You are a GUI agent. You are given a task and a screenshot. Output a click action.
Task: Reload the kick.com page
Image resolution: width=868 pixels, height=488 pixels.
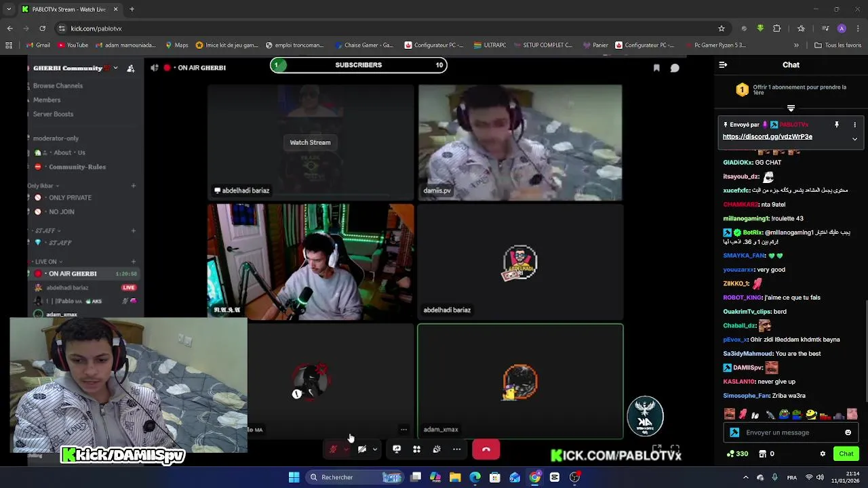click(x=42, y=28)
